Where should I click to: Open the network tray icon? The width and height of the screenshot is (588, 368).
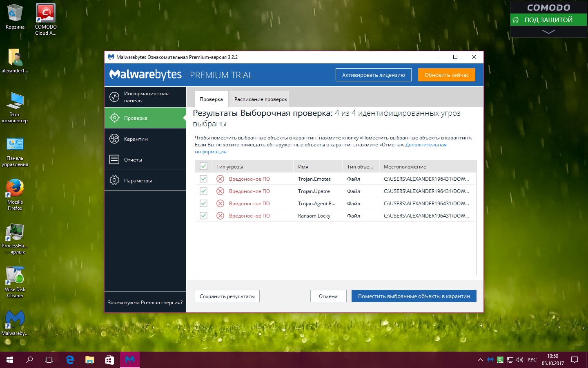510,360
